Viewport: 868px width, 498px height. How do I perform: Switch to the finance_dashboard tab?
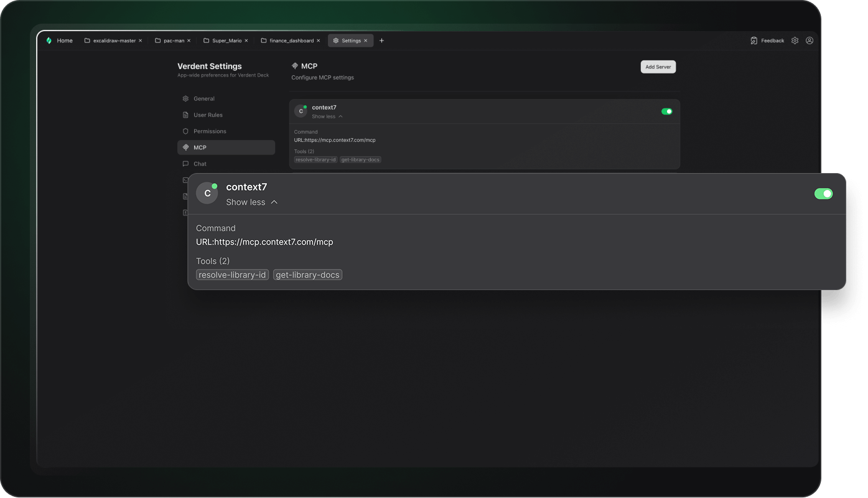pos(291,40)
